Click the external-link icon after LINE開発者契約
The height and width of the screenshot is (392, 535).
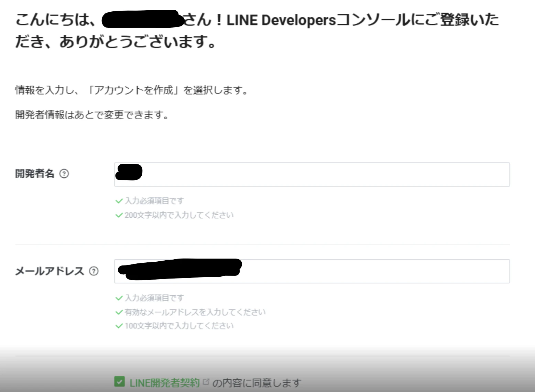[206, 382]
